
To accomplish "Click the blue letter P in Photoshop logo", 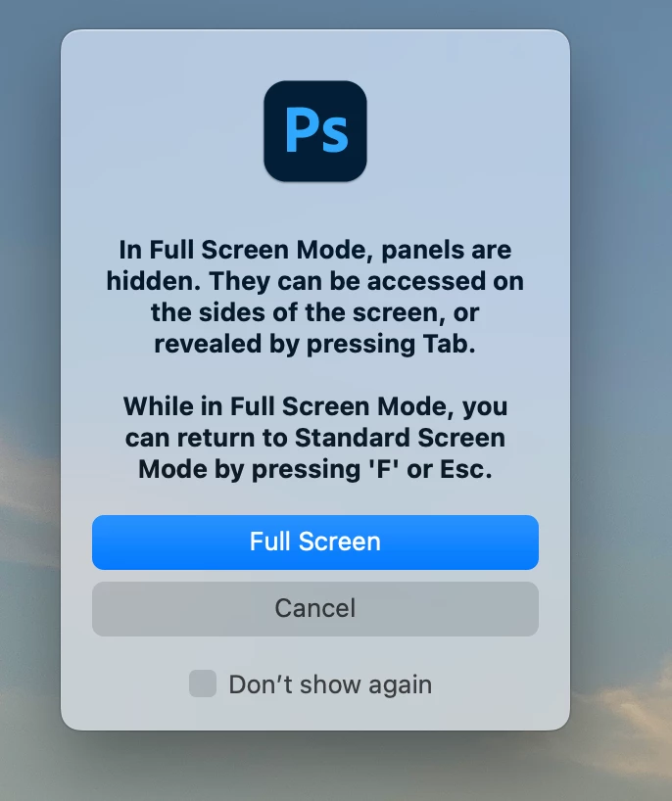I will (300, 129).
